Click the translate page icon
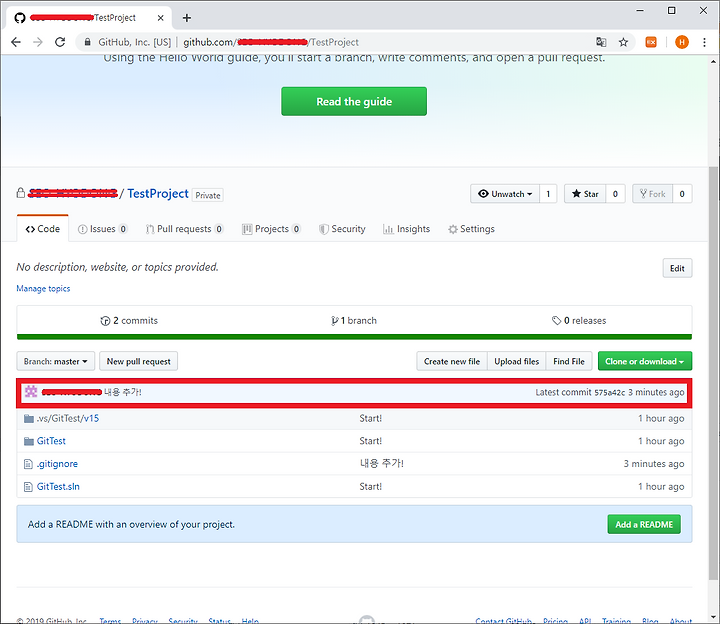This screenshot has height=624, width=720. click(601, 42)
